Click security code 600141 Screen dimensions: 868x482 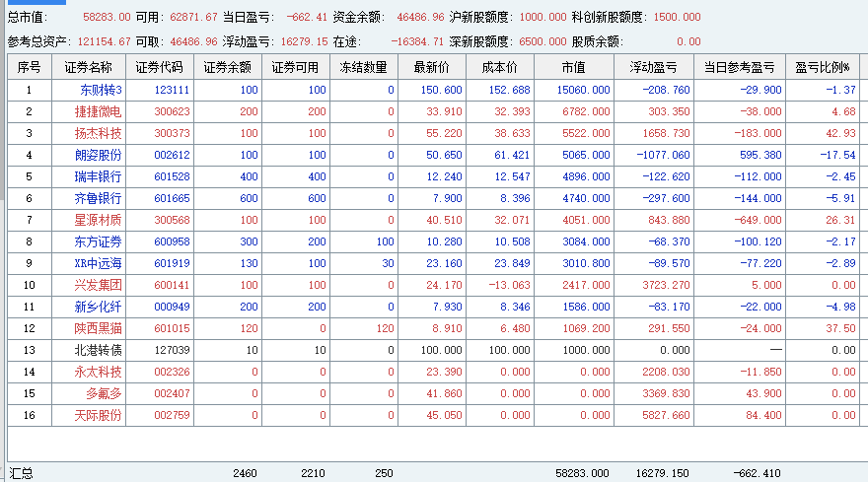click(172, 285)
